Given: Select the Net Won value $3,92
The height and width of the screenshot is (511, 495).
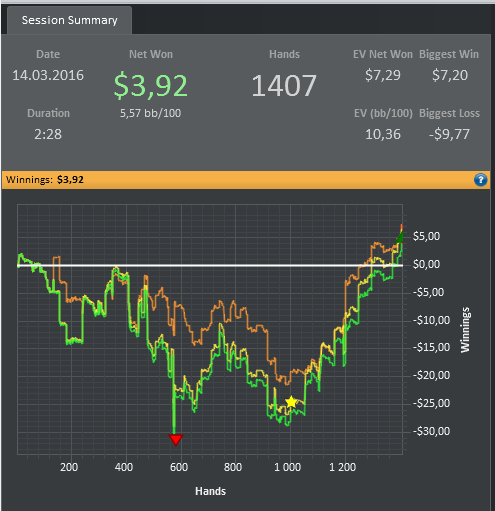Looking at the screenshot, I should pos(151,85).
